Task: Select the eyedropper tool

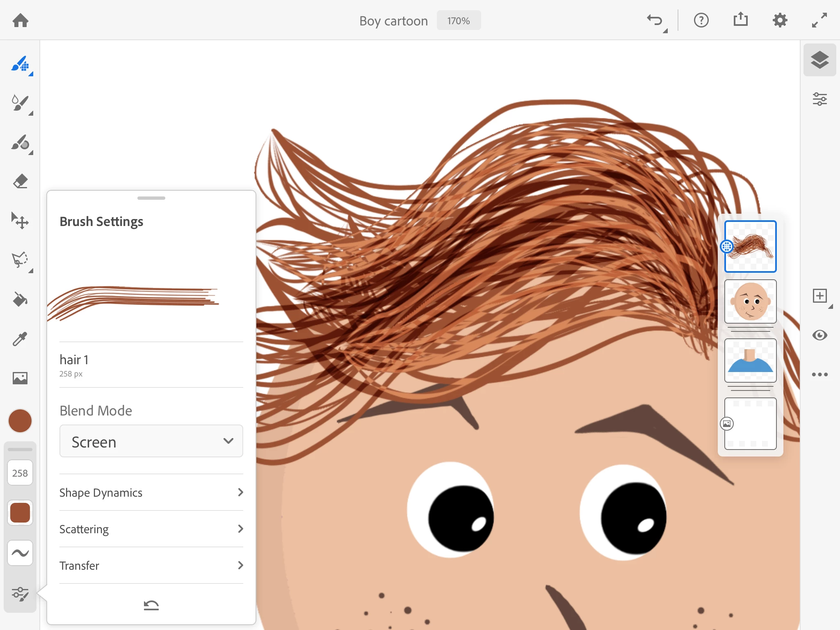Action: click(20, 339)
